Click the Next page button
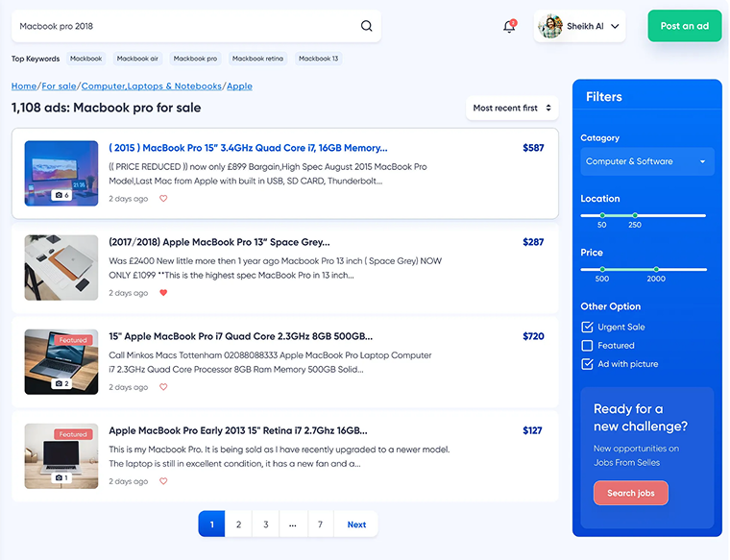730x560 pixels. [x=356, y=524]
